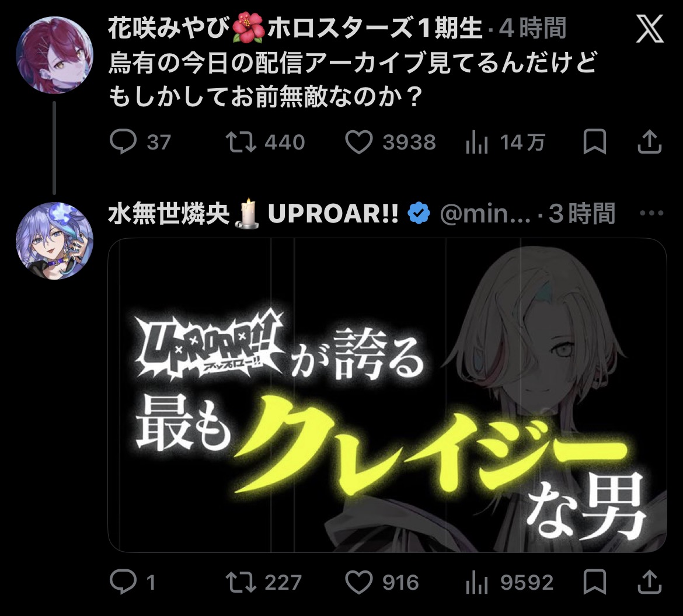Share 水無世燐央's UPROAR tweet
Screen dimensions: 683x616
click(650, 582)
